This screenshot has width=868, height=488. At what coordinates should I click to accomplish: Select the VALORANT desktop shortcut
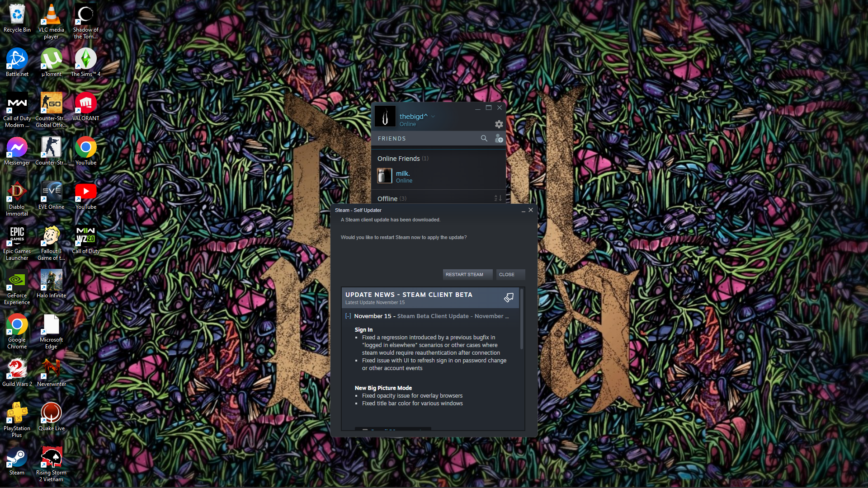(x=85, y=107)
